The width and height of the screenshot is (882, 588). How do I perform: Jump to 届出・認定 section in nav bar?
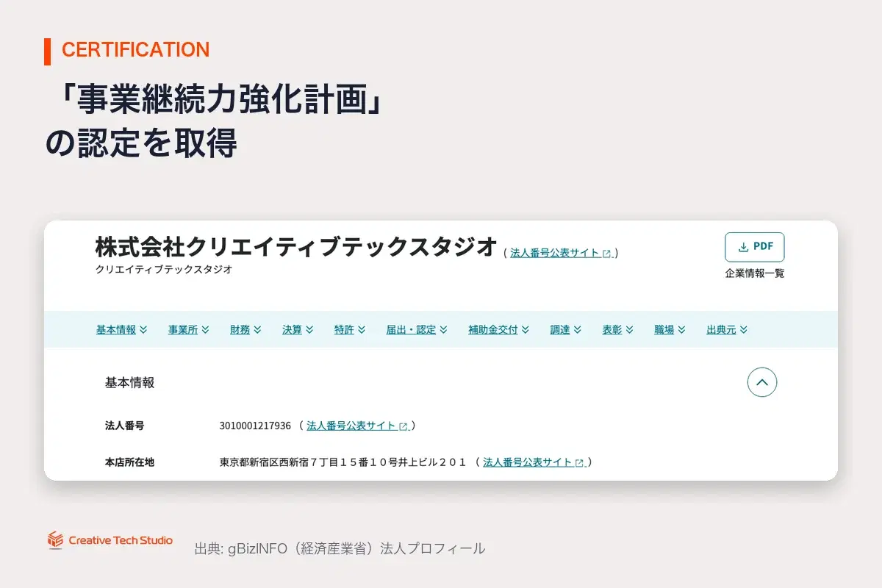[417, 330]
